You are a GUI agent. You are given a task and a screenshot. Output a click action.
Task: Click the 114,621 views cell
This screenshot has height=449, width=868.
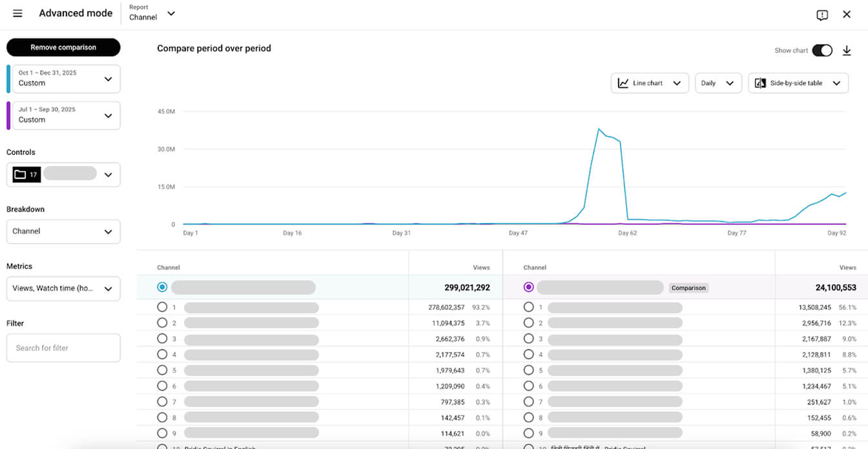point(453,433)
